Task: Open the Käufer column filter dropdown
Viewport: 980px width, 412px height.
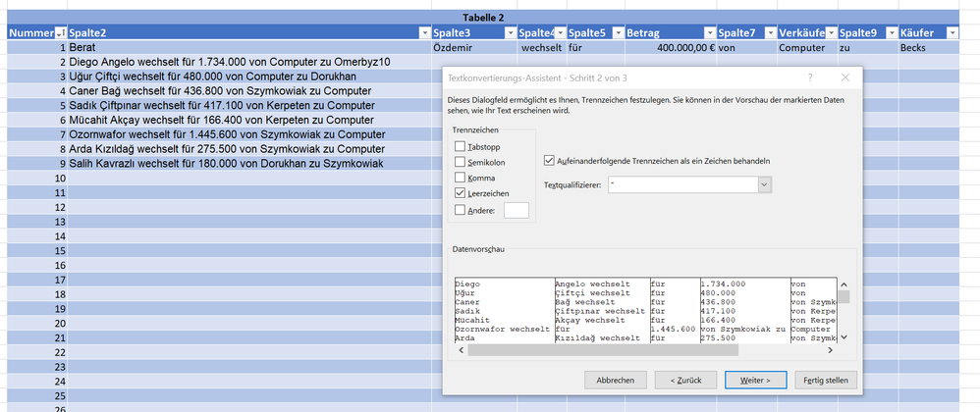Action: click(x=952, y=33)
